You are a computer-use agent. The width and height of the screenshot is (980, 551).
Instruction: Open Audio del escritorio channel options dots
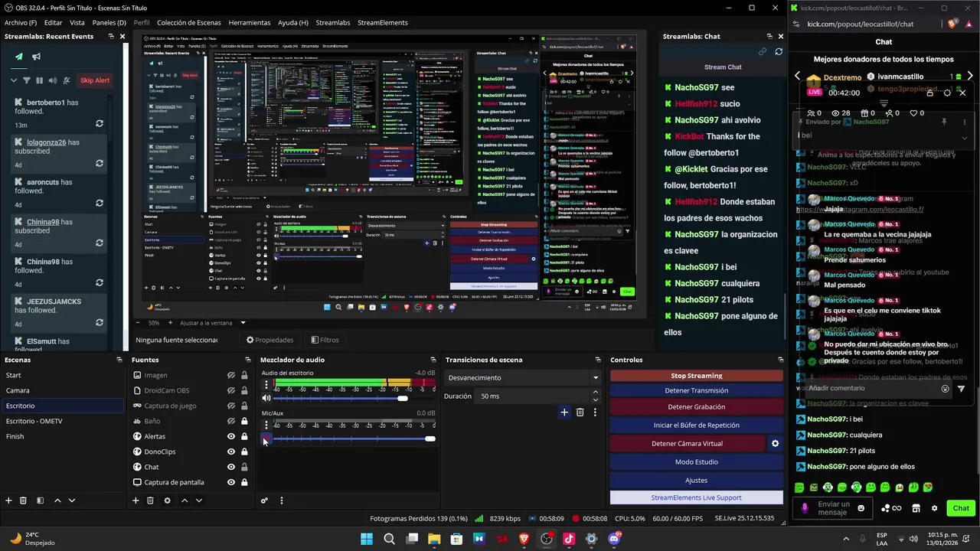pyautogui.click(x=266, y=385)
